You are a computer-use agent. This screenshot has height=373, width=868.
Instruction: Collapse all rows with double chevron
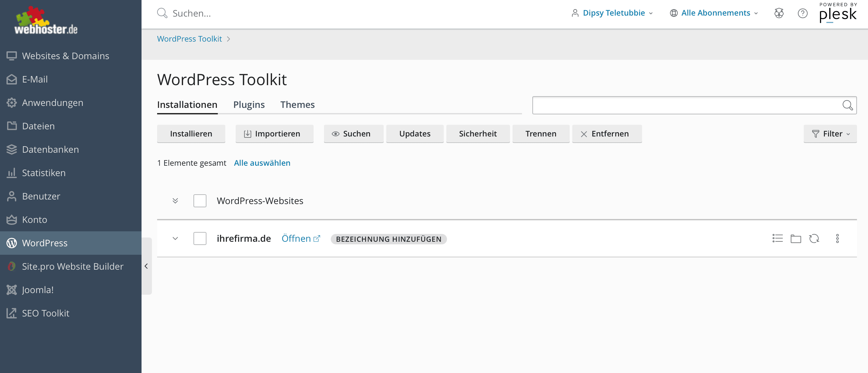click(175, 201)
